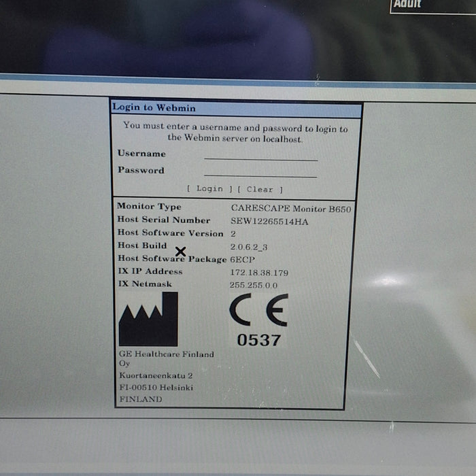Select the 'FI-00510 Helsinki' line
Image resolution: width=476 pixels, height=476 pixels.
(156, 388)
